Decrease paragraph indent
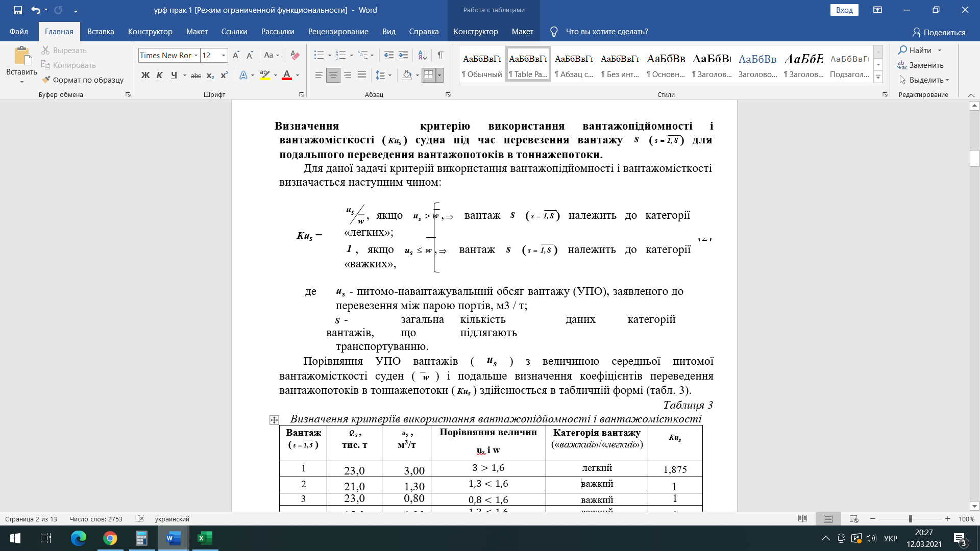This screenshot has width=980, height=551. [x=389, y=55]
